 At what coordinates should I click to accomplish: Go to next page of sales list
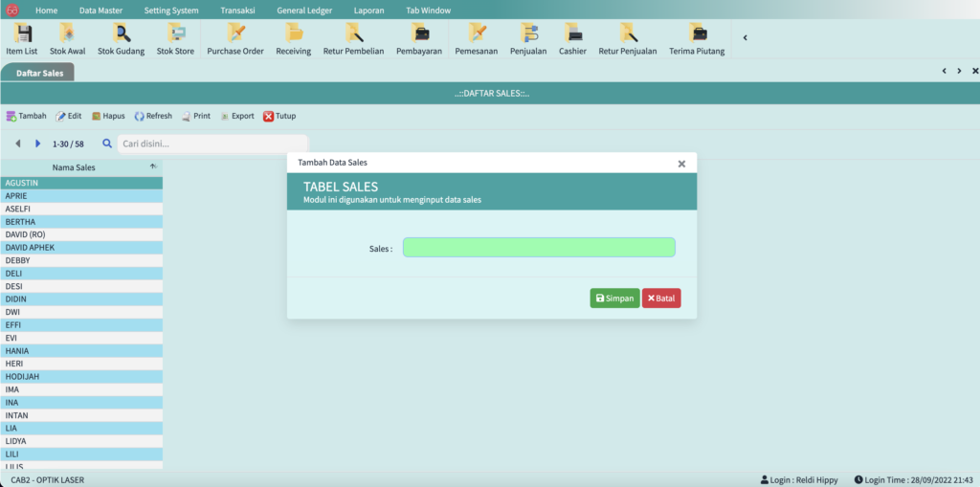pos(37,144)
